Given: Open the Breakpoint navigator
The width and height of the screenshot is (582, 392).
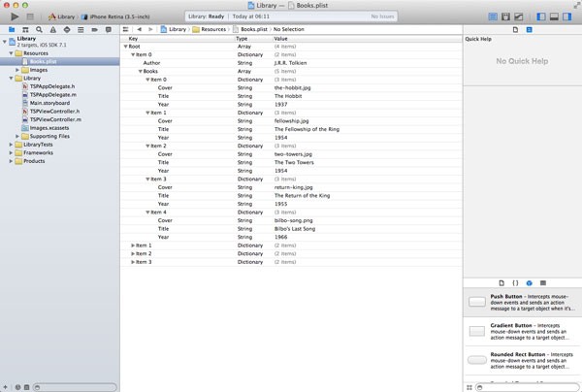Looking at the screenshot, I should tap(95, 29).
